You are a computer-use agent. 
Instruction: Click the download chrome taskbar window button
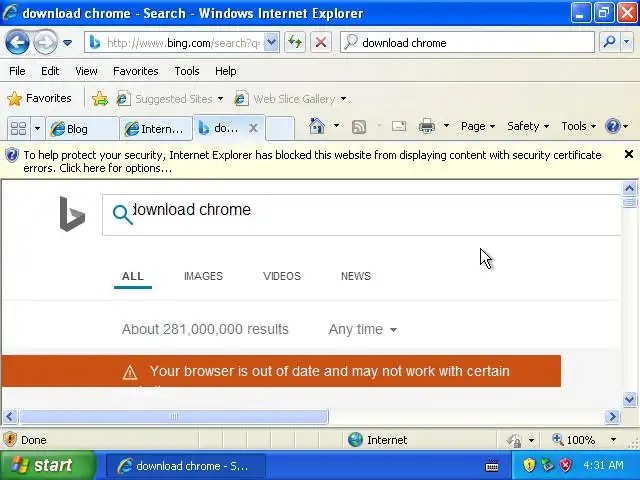pyautogui.click(x=185, y=466)
